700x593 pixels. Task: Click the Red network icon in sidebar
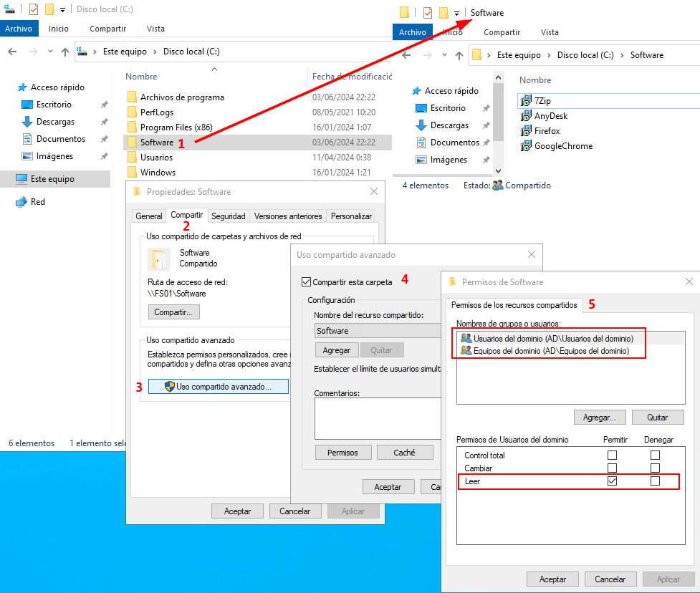point(21,202)
